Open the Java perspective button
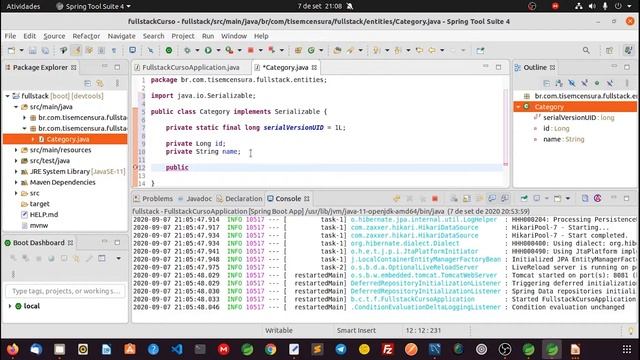The image size is (640, 360). point(628,50)
